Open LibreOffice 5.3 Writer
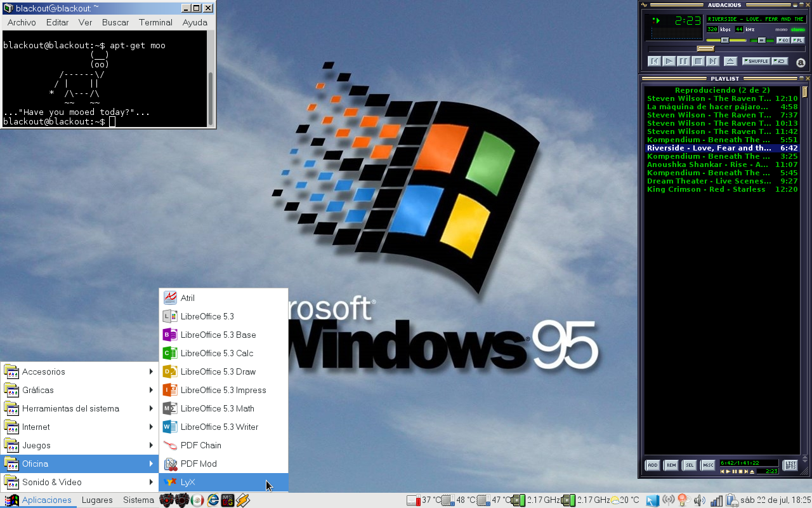This screenshot has height=508, width=812. (x=223, y=427)
